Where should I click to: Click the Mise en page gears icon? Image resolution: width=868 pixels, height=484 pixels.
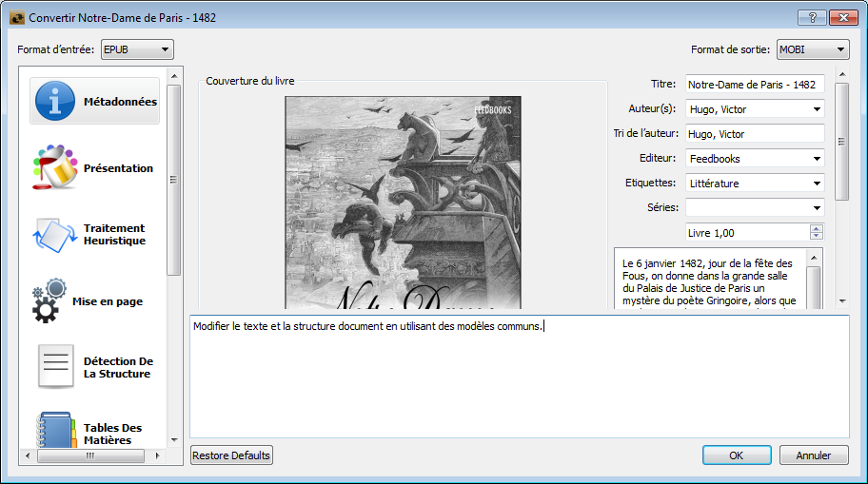point(49,301)
